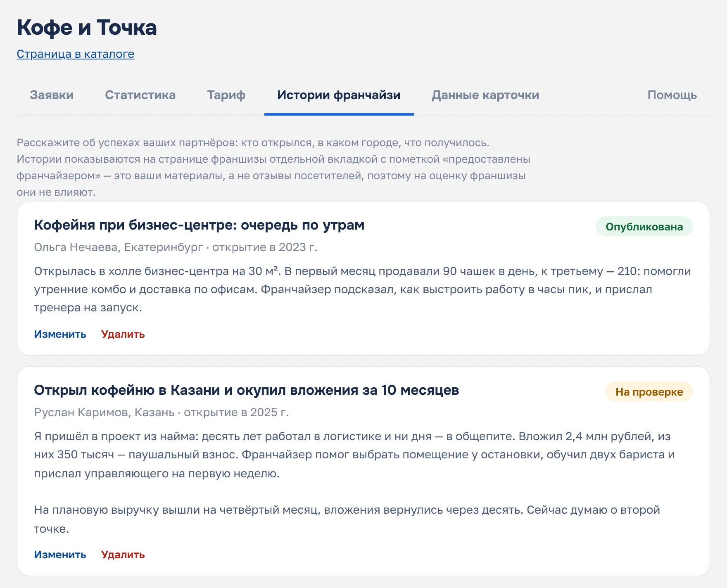Screen dimensions: 727x588
Task: Click the line «Руслан Каримов, Казань · открытие в 2025 г.»
Action: coord(162,413)
